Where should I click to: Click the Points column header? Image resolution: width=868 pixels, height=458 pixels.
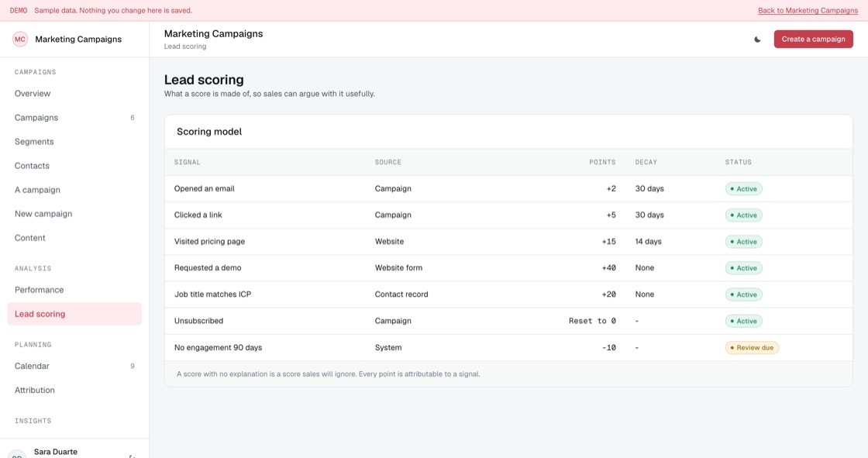coord(602,162)
